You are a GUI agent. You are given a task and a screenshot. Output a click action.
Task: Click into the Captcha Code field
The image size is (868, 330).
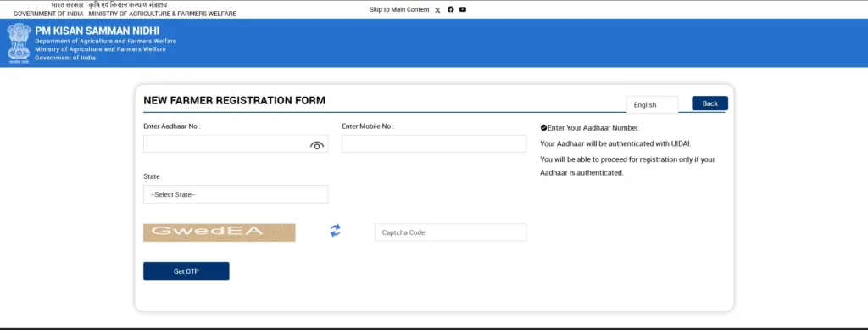tap(451, 232)
